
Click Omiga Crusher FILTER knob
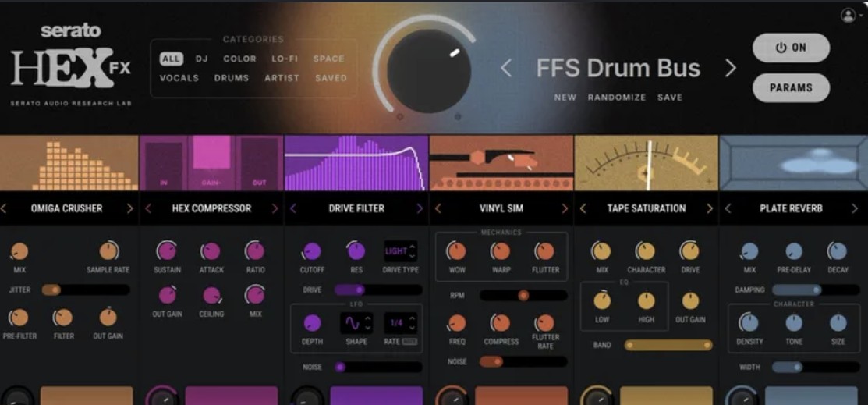click(63, 318)
